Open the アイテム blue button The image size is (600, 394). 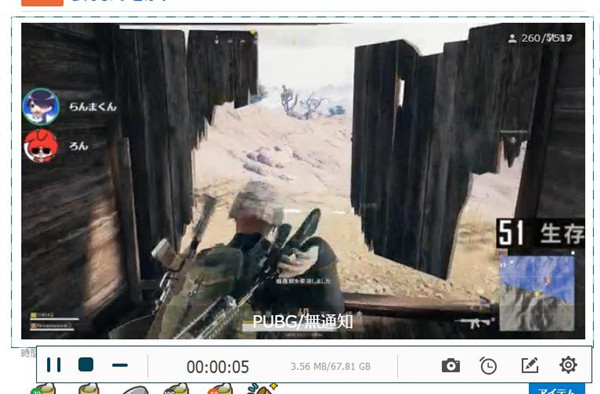click(x=557, y=389)
